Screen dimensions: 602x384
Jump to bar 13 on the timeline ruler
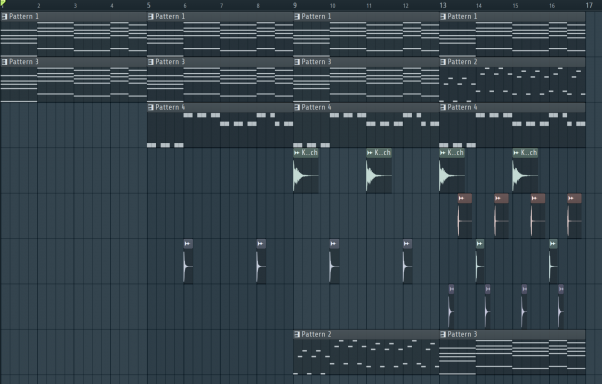(x=443, y=5)
